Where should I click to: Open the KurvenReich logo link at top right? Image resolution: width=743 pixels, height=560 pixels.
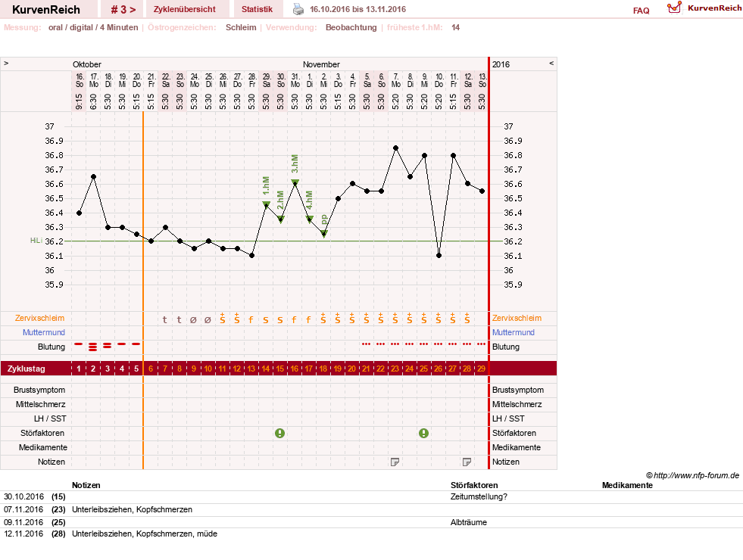704,8
